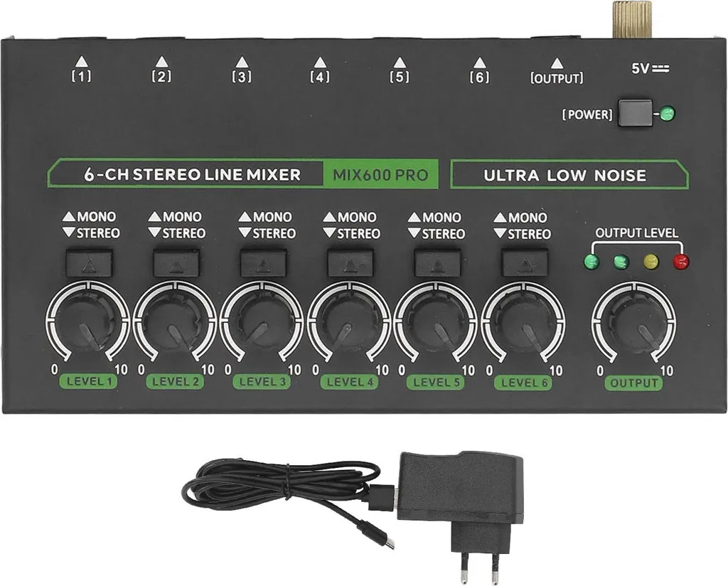The image size is (728, 586).
Task: Click the green LEVEL 3 label
Action: (262, 382)
